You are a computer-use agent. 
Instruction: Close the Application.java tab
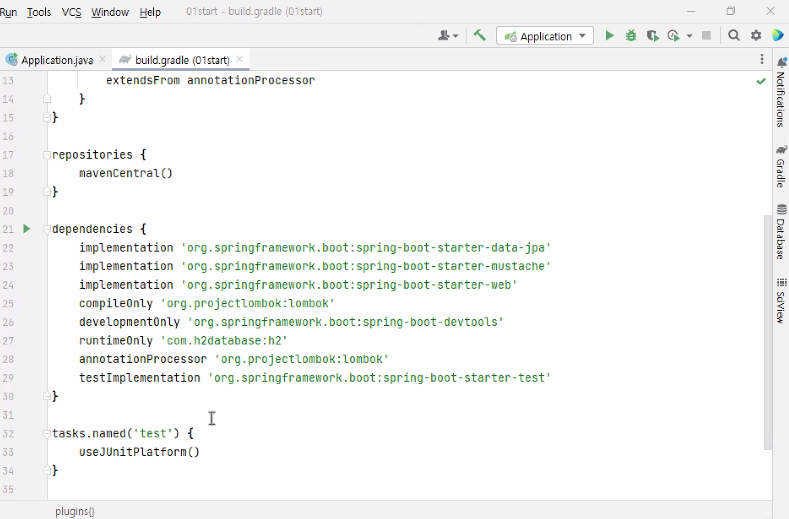tap(103, 59)
